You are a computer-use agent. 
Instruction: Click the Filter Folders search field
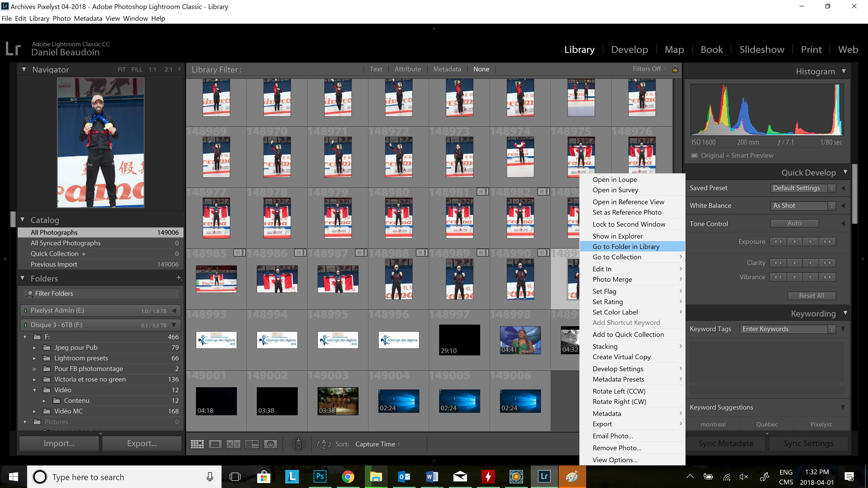coord(101,293)
